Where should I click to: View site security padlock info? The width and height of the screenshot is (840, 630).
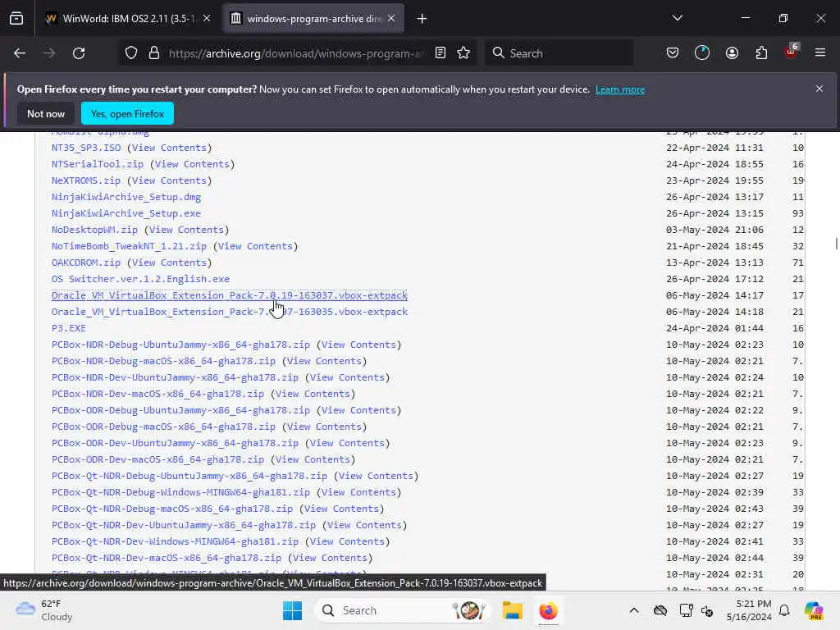point(154,53)
